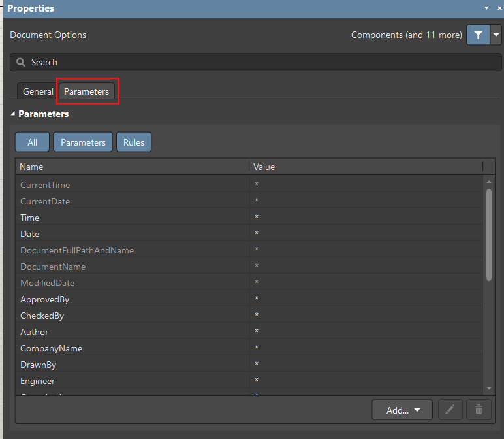
Task: Select the ApprovedBy parameter row
Action: coord(249,299)
